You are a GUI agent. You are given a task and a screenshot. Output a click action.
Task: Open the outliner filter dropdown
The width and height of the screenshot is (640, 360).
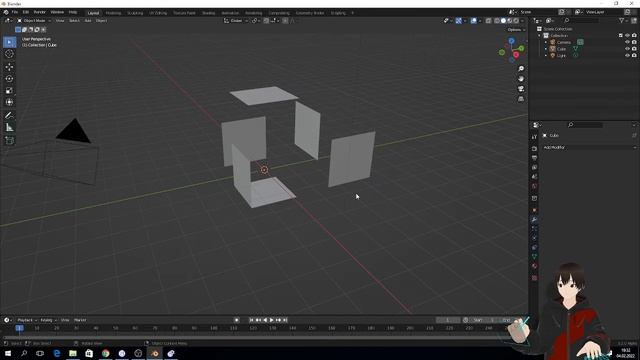tap(623, 21)
